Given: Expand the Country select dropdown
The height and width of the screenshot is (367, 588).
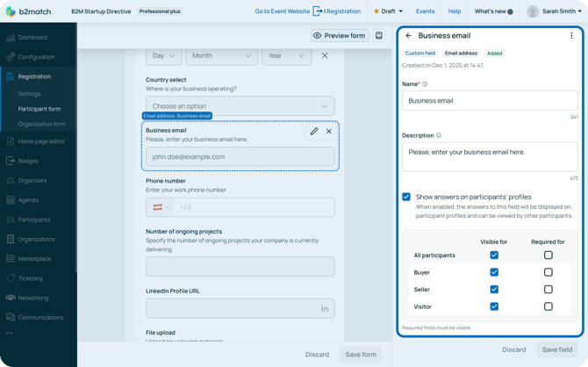Looking at the screenshot, I should [240, 106].
